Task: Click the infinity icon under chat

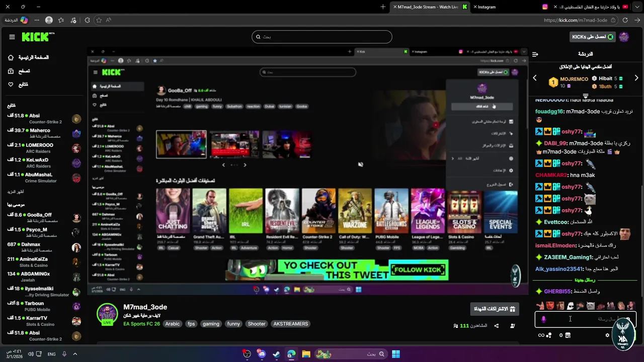Action: pyautogui.click(x=541, y=335)
